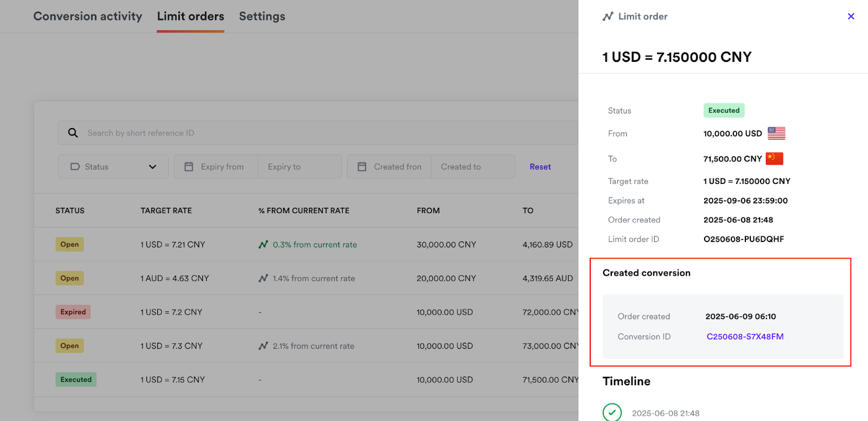Open conversion ID C250608-S7X48FM link
Screen dimensions: 868x421
[x=745, y=336]
